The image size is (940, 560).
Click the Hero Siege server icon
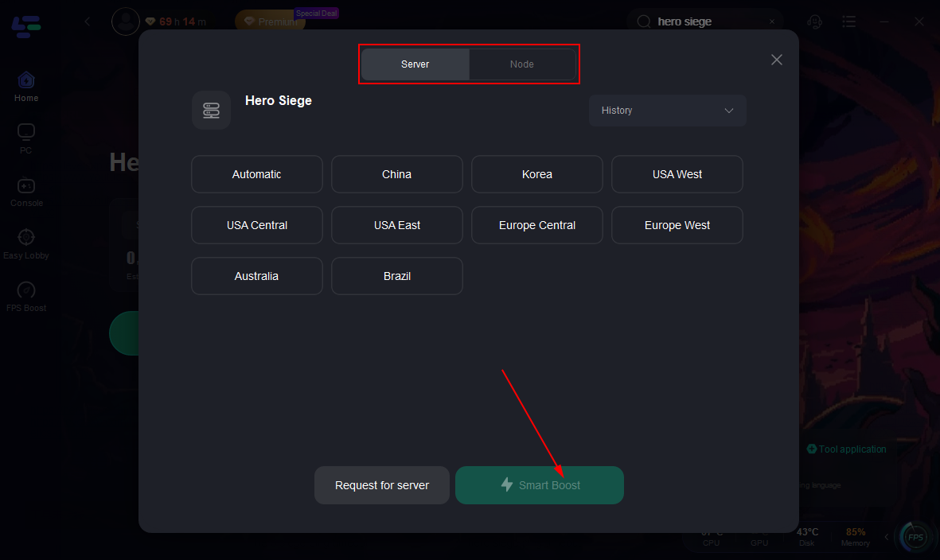(211, 111)
